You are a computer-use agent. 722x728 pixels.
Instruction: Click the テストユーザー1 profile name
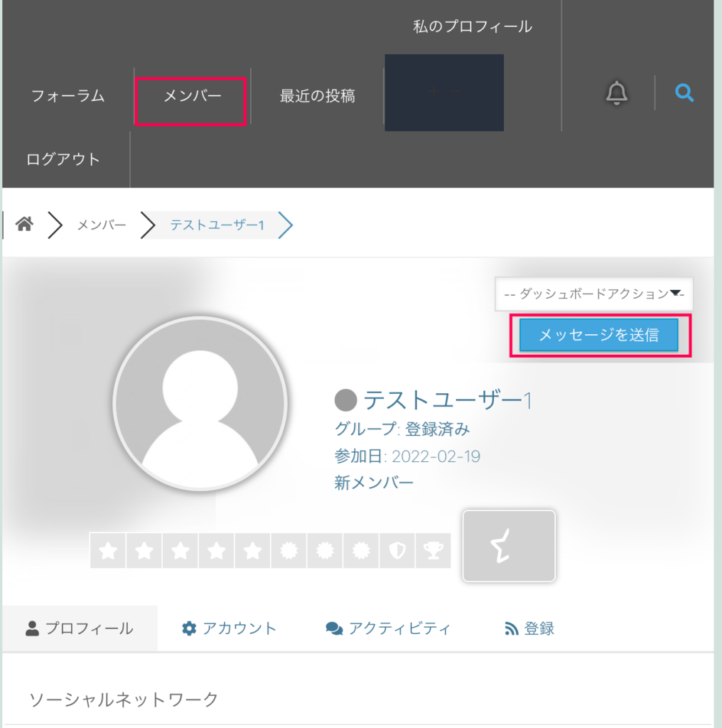click(448, 400)
